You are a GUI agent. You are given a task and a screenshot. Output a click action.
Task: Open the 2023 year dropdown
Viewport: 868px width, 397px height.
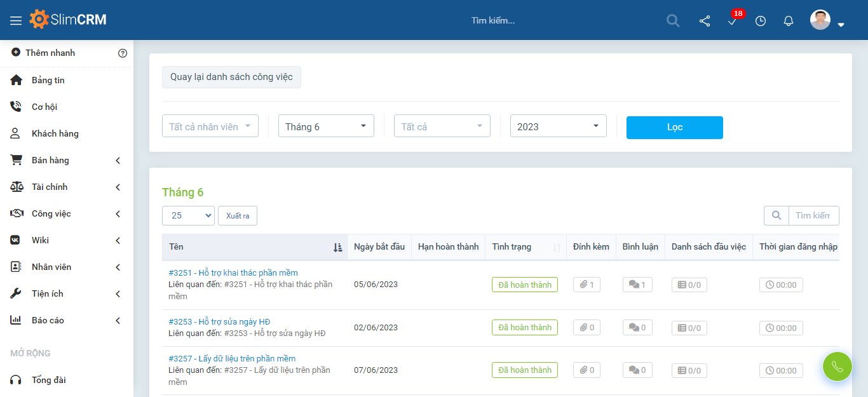pyautogui.click(x=558, y=126)
